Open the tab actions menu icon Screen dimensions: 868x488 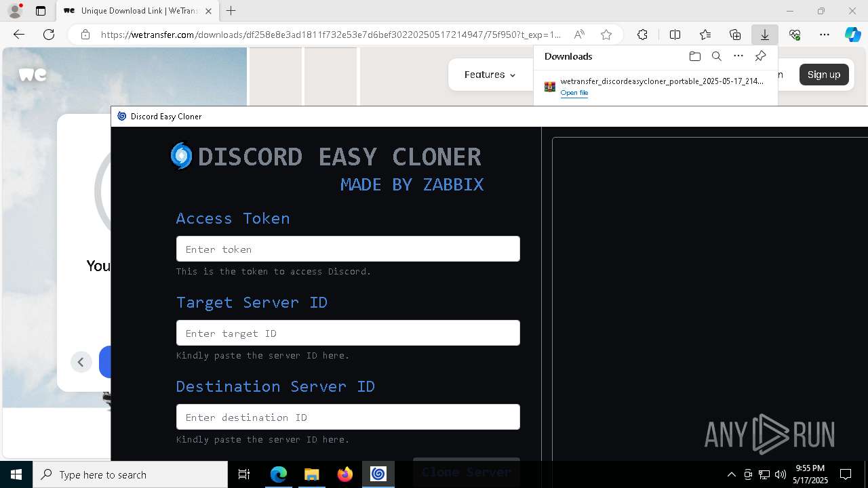41,11
